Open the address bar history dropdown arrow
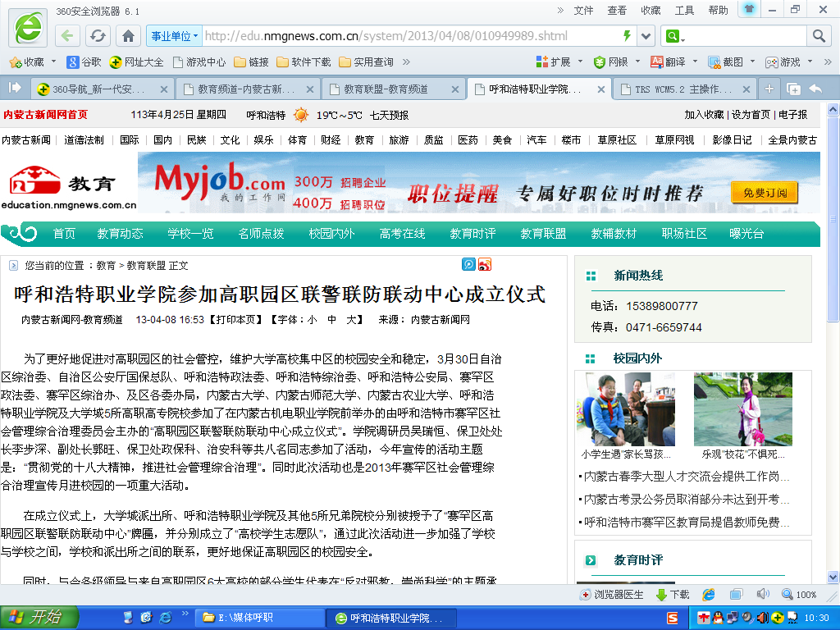The height and width of the screenshot is (630, 840). [x=646, y=36]
